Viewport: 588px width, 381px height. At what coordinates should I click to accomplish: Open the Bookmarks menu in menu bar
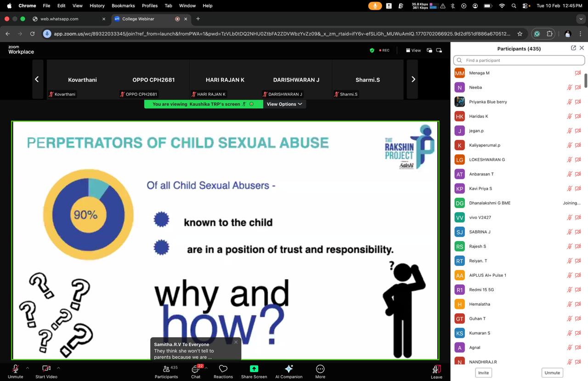point(123,6)
